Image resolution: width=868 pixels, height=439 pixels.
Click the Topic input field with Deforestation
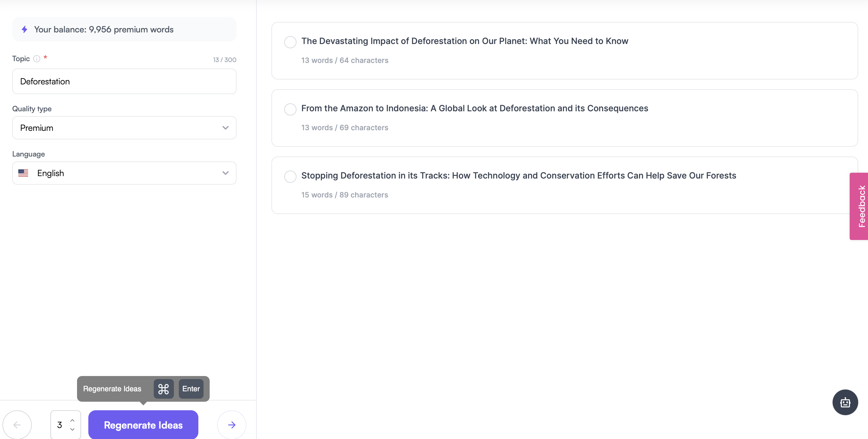(124, 81)
